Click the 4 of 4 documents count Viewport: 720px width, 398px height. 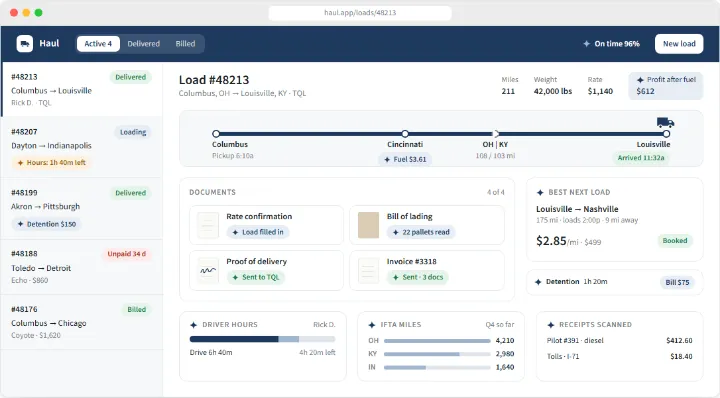[x=495, y=192]
